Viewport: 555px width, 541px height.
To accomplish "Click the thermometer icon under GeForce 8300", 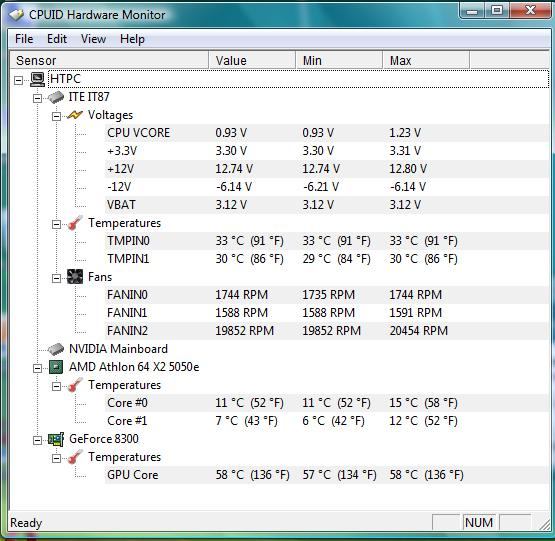I will (75, 457).
